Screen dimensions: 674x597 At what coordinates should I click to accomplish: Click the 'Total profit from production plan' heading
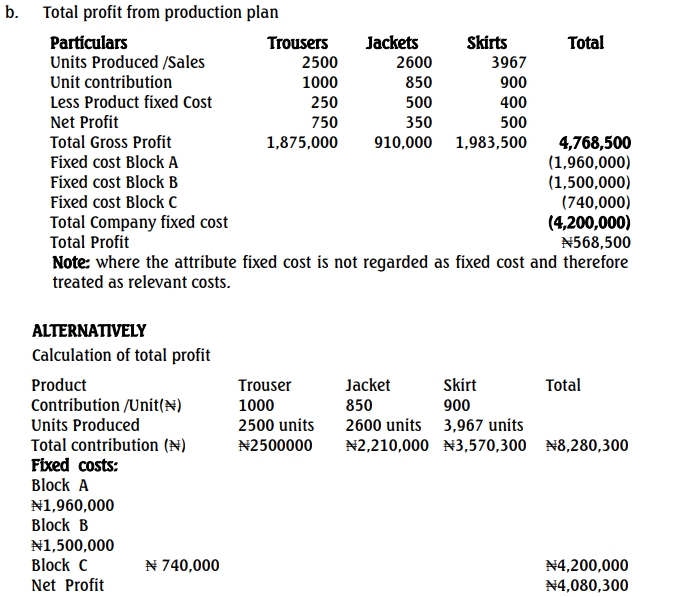coord(160,13)
